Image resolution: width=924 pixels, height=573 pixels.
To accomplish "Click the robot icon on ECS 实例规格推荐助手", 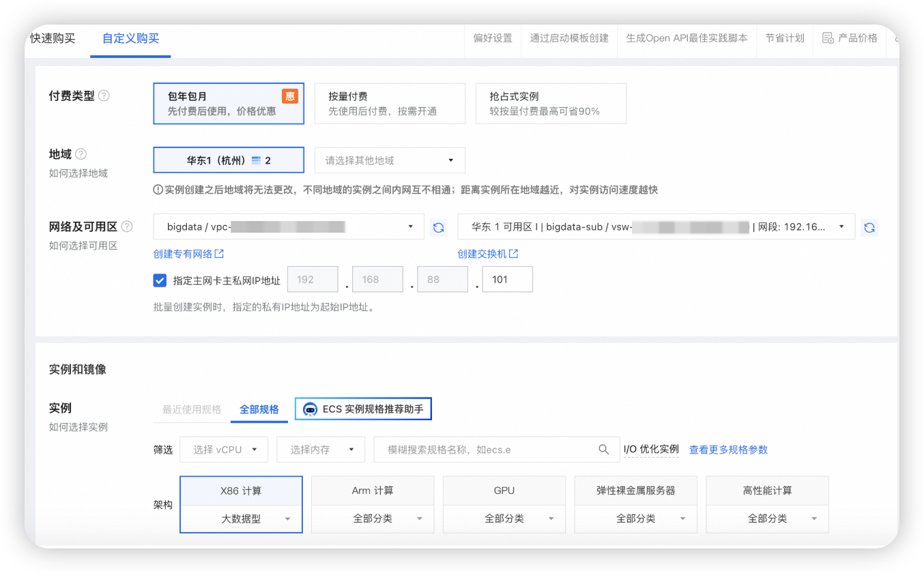I will tap(311, 409).
